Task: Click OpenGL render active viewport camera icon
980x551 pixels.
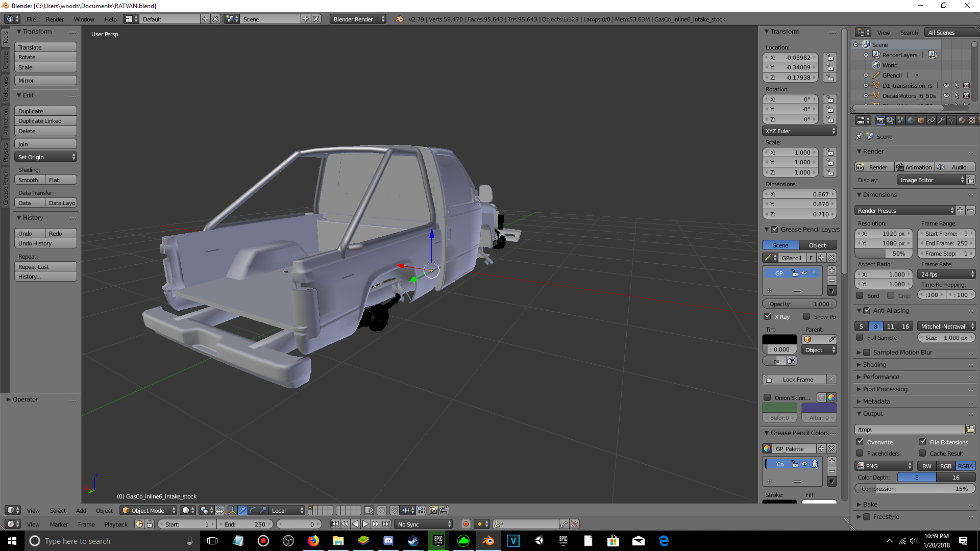Action: coord(433,510)
